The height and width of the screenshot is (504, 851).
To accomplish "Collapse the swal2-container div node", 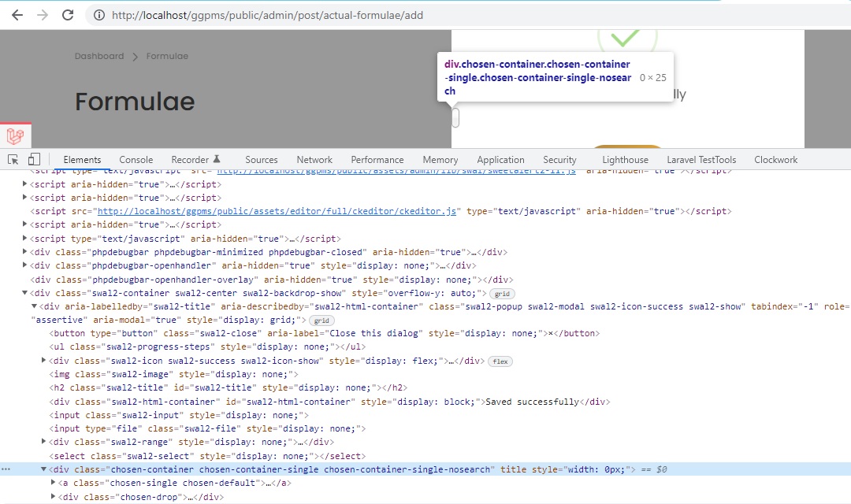I will (x=24, y=293).
